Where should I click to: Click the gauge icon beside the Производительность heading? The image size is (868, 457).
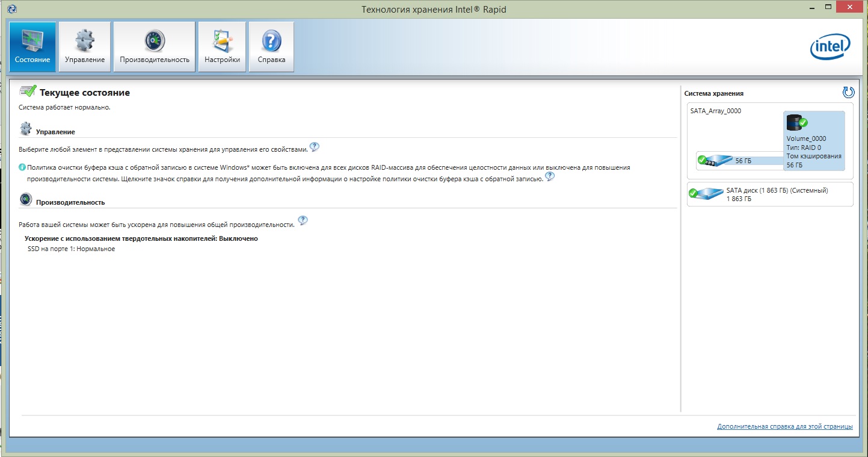coord(26,200)
